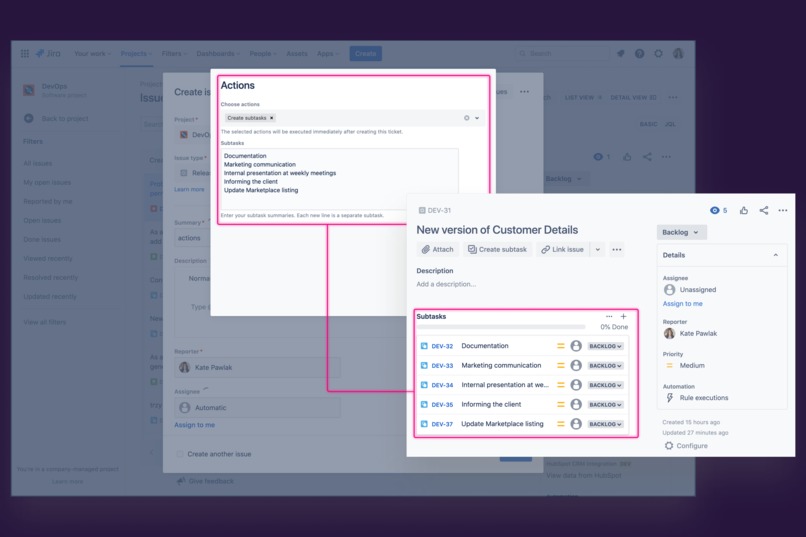Click the subtasks progress bar
The width and height of the screenshot is (806, 537).
coord(501,327)
